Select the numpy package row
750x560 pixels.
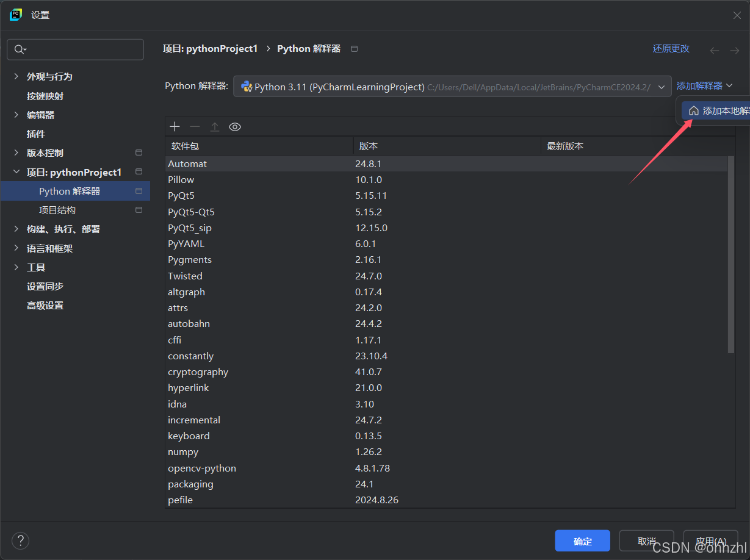(446, 452)
